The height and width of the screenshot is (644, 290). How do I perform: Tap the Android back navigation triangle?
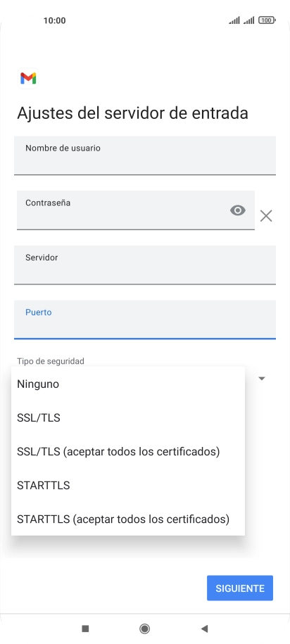pyautogui.click(x=204, y=629)
